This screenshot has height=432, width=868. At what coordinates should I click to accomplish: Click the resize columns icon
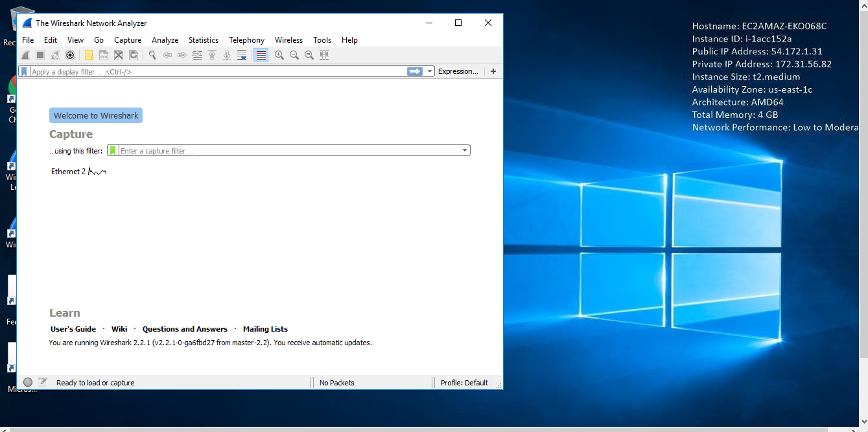[x=324, y=56]
